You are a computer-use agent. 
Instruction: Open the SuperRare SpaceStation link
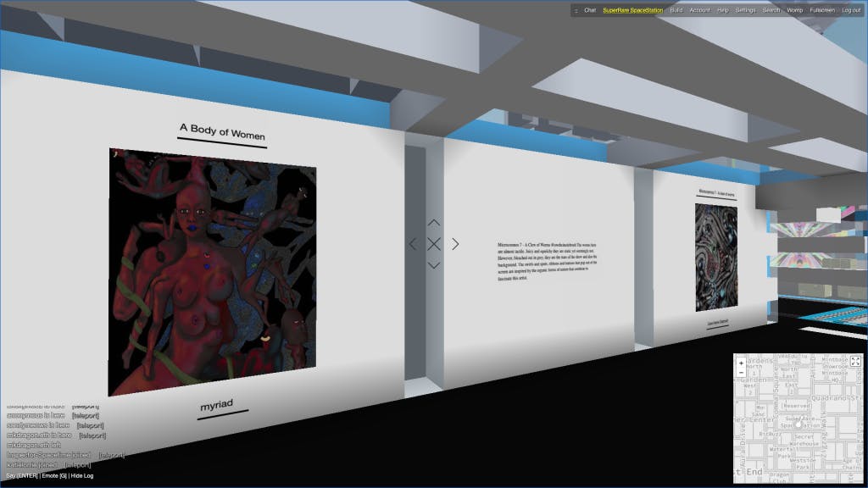[632, 10]
